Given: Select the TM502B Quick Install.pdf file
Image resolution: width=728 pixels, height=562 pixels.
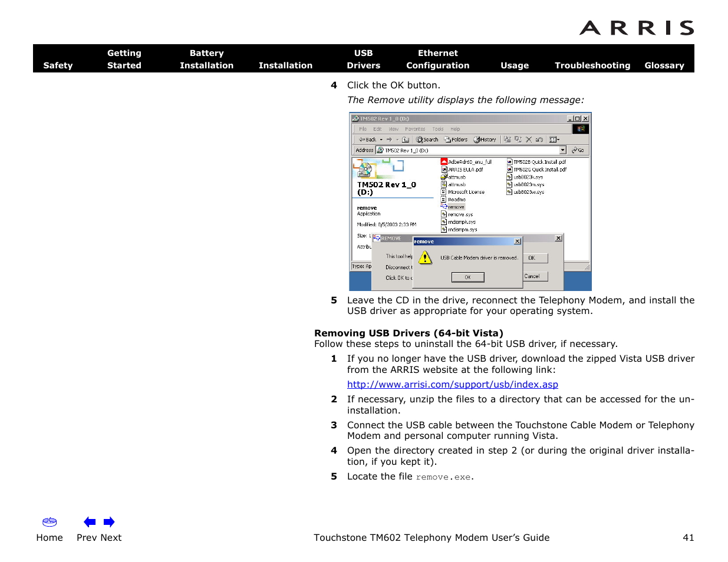Looking at the screenshot, I should pyautogui.click(x=536, y=161).
